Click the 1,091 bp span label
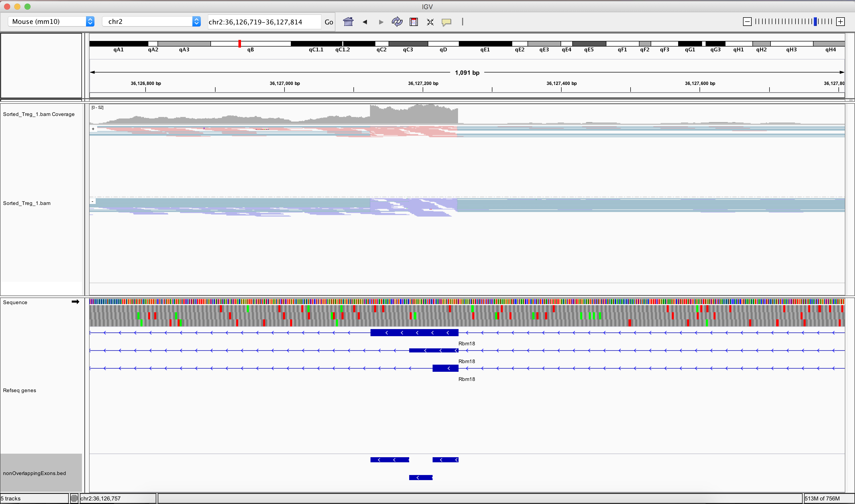The height and width of the screenshot is (504, 855). point(467,73)
